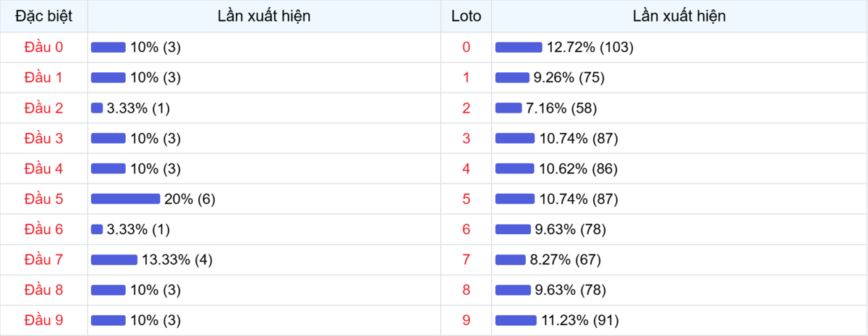Viewport: 868px width, 336px height.
Task: Select the red Loto number 3
Action: (x=466, y=138)
